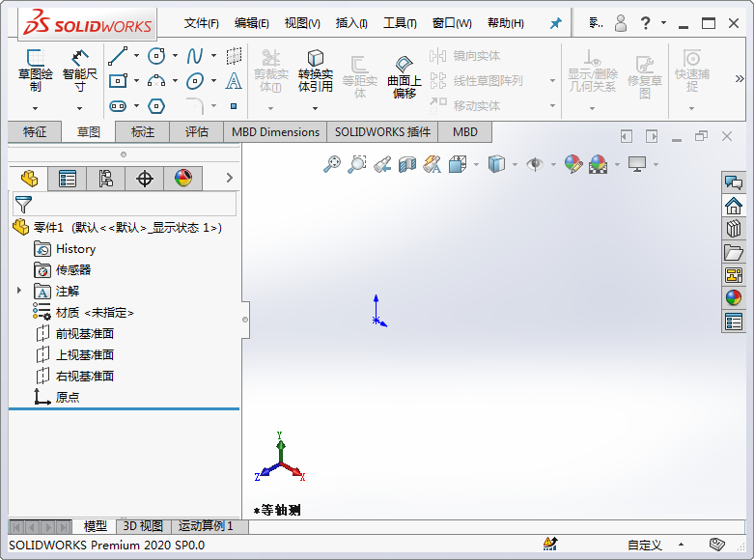Open File Explorer folder icon in task pane
The image size is (754, 560).
click(734, 252)
